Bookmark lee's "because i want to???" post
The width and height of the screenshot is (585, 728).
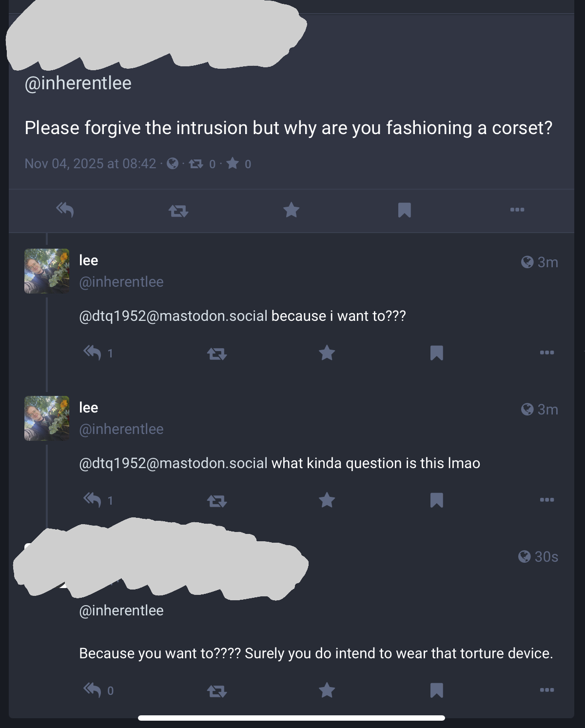[x=436, y=353]
